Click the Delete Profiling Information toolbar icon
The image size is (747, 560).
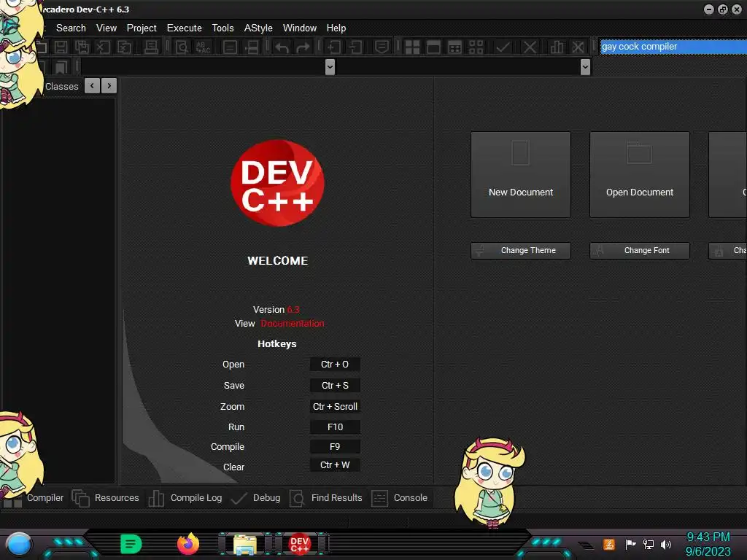click(578, 47)
